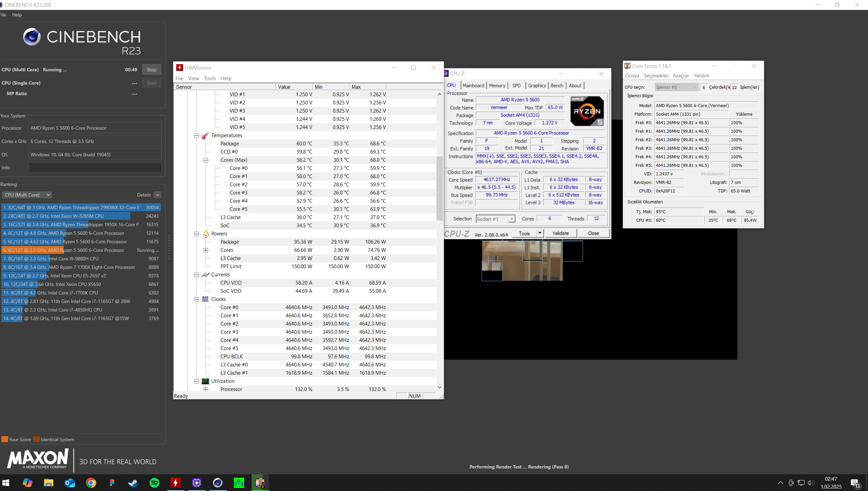Open the Socket #1 selection dropdown
Screen dimensions: 868x491
click(x=495, y=219)
